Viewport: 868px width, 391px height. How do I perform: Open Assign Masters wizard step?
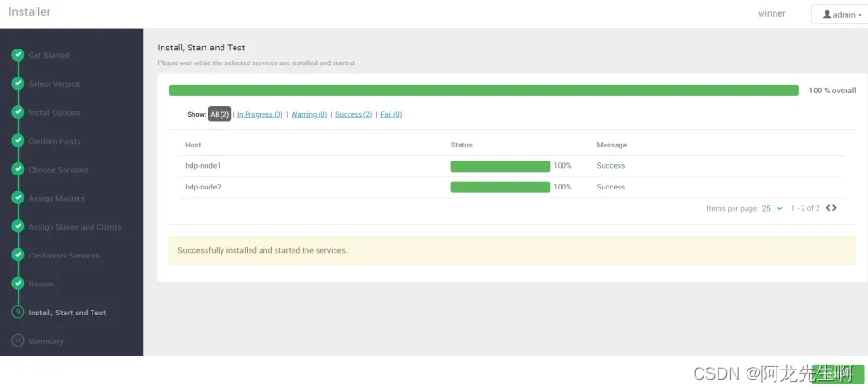pos(57,199)
